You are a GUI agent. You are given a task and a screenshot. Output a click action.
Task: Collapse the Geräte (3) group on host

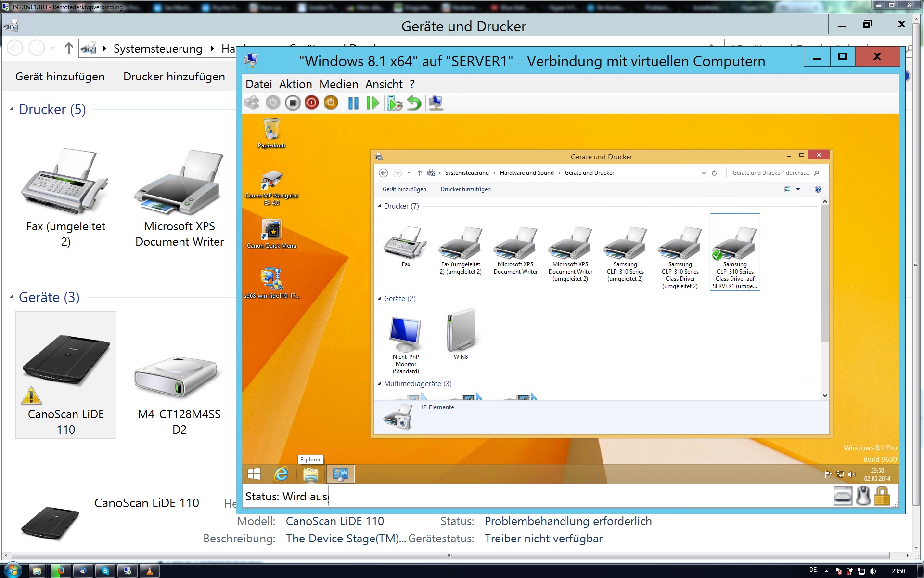click(x=11, y=297)
